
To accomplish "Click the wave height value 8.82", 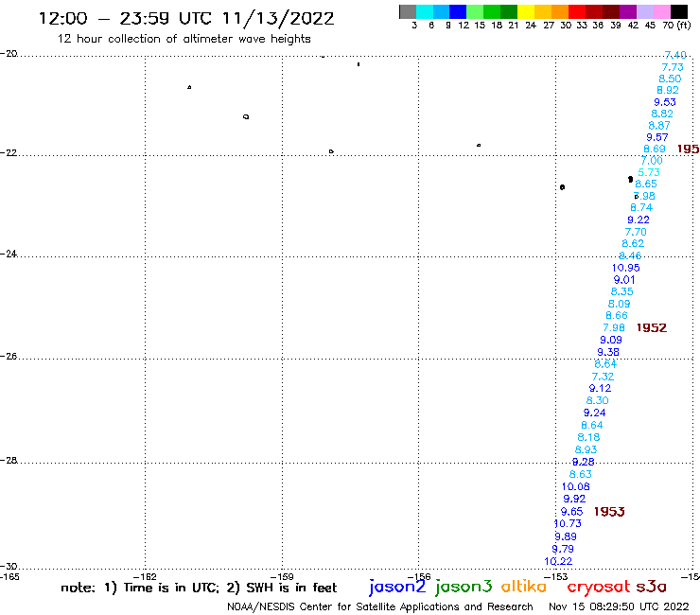I will 662,114.
